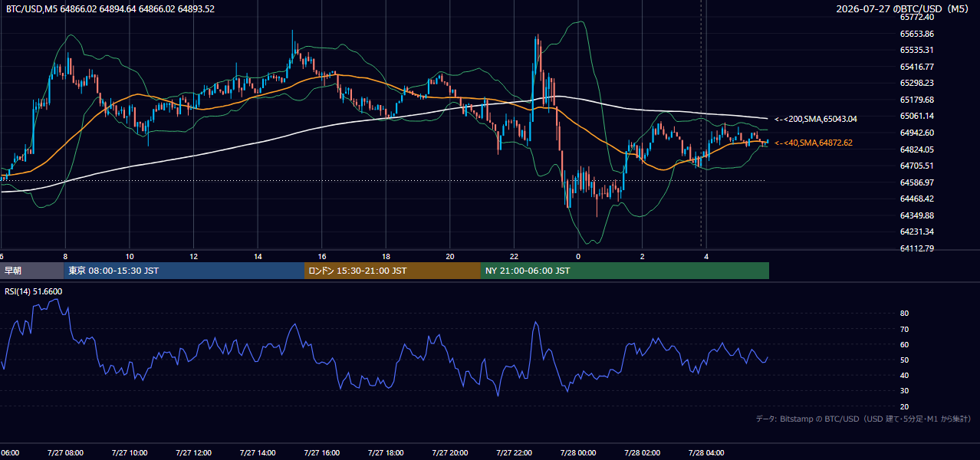The image size is (980, 460).
Task: Click the <-<200,SMA,65043.04 label
Action: click(816, 119)
